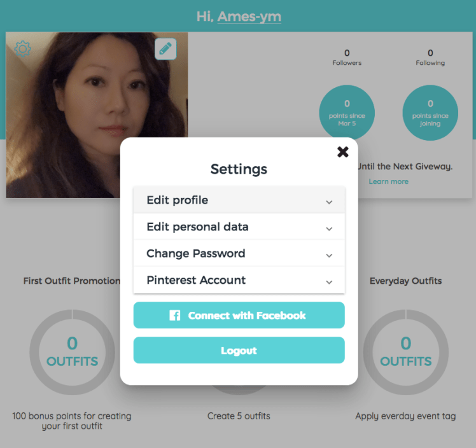The width and height of the screenshot is (476, 448).
Task: Click Everyday Outfits progress ring
Action: click(406, 352)
